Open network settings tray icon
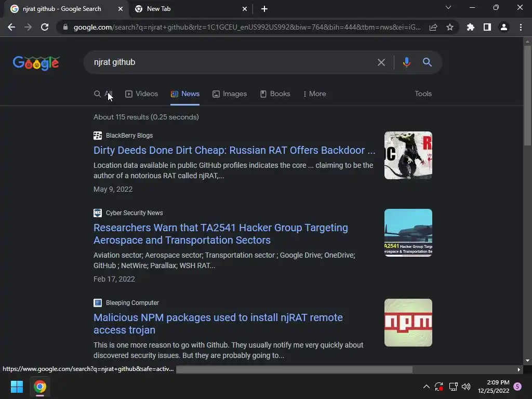Screen dimensions: 532x399 pos(453,387)
